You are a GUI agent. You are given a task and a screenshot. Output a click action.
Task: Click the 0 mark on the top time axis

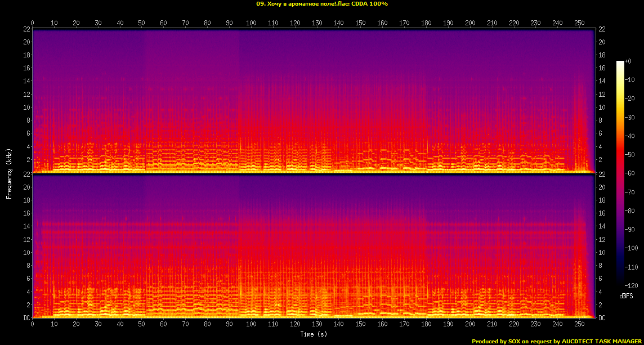pyautogui.click(x=33, y=23)
